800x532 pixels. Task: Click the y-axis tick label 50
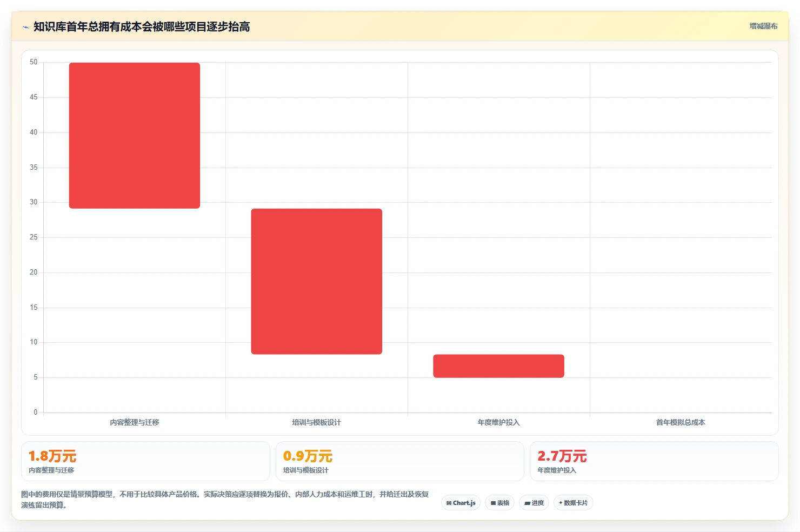(x=34, y=62)
